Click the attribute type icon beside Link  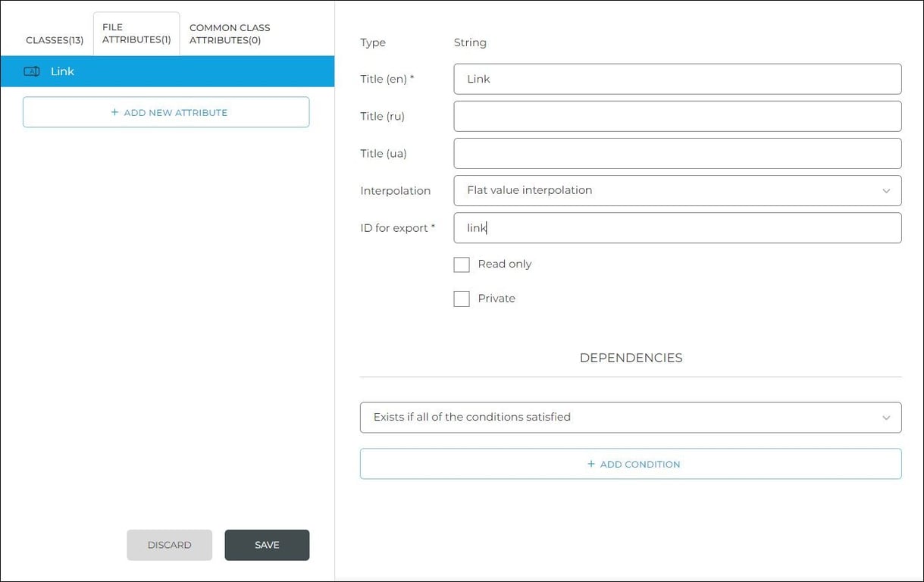coord(31,70)
